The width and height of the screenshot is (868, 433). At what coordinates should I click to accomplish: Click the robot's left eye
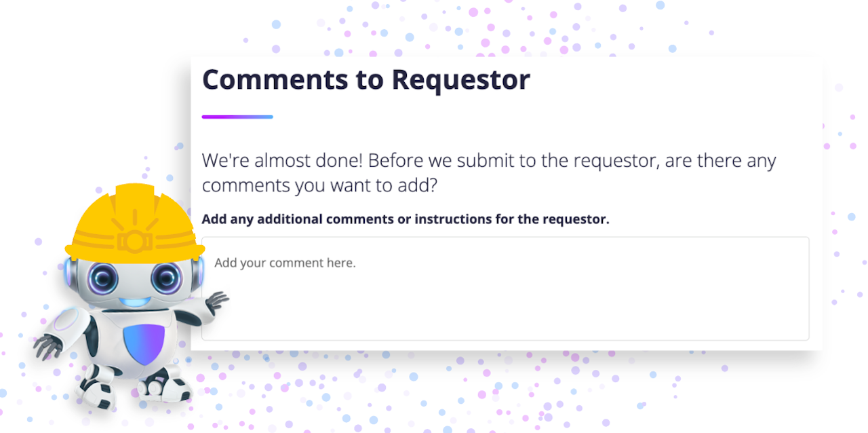coord(102,278)
